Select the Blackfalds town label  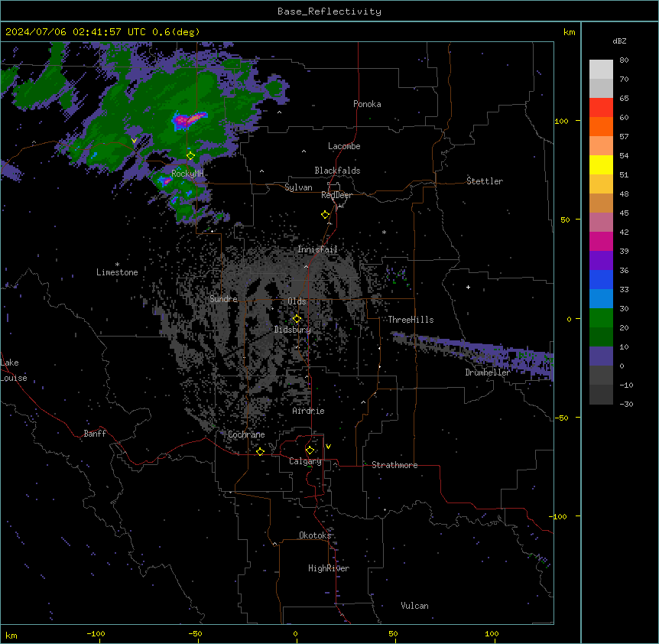pos(337,171)
